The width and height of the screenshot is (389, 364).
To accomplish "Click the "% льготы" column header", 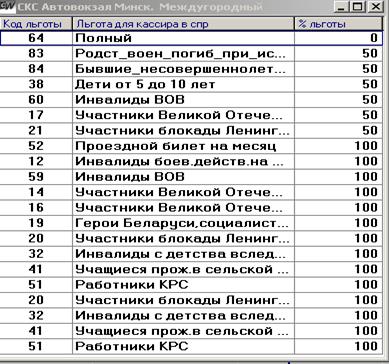I will 338,24.
